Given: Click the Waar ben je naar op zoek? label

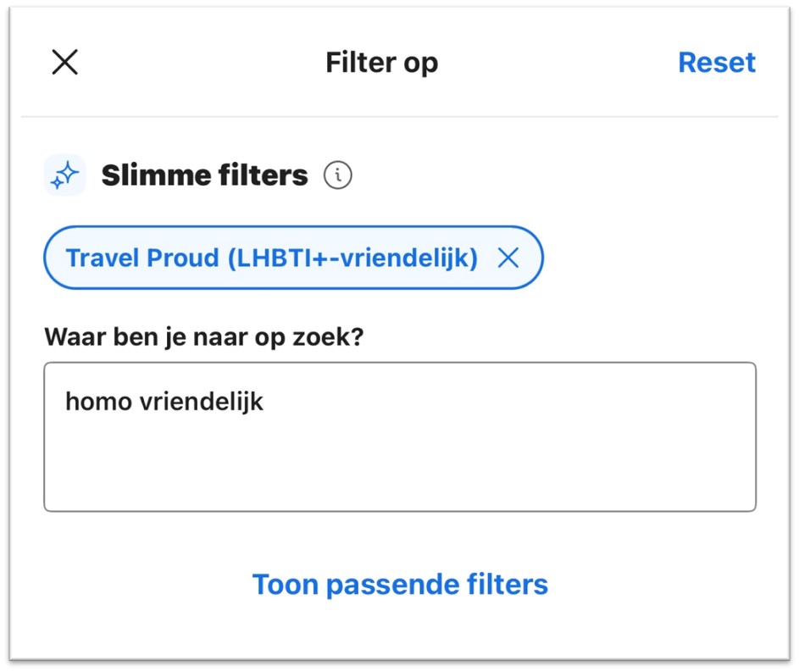Looking at the screenshot, I should [203, 336].
